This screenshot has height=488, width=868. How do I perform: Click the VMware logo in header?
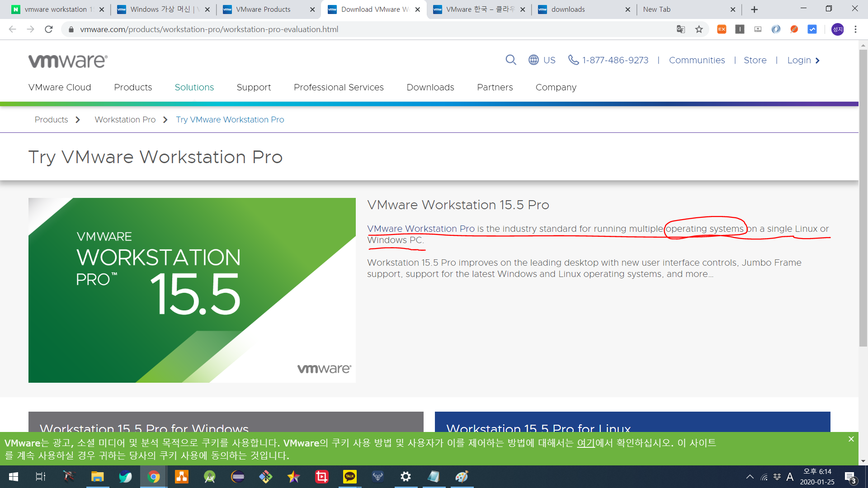(68, 61)
